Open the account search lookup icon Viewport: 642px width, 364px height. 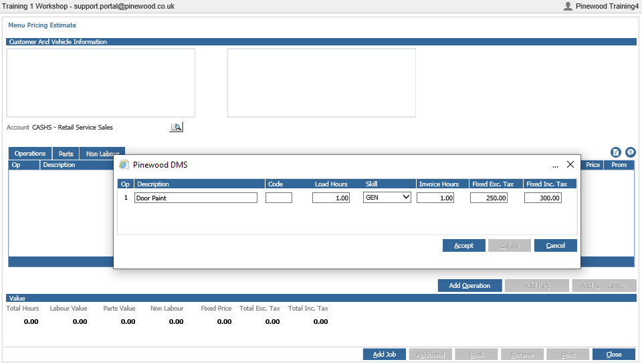click(x=177, y=127)
